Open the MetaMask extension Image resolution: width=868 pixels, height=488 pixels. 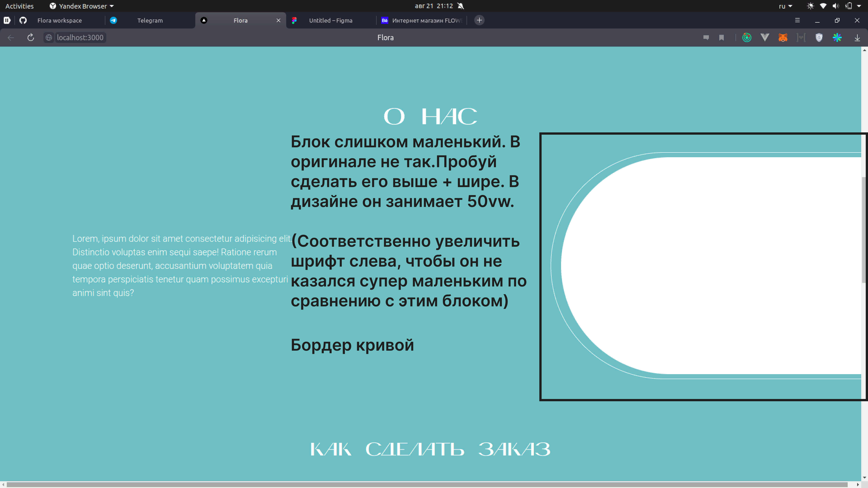(x=783, y=37)
